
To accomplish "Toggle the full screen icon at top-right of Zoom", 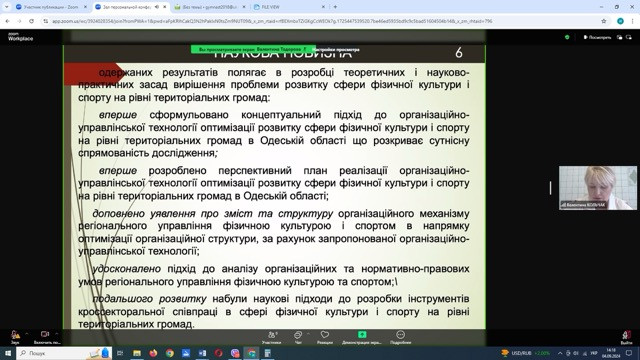I will pos(629,37).
